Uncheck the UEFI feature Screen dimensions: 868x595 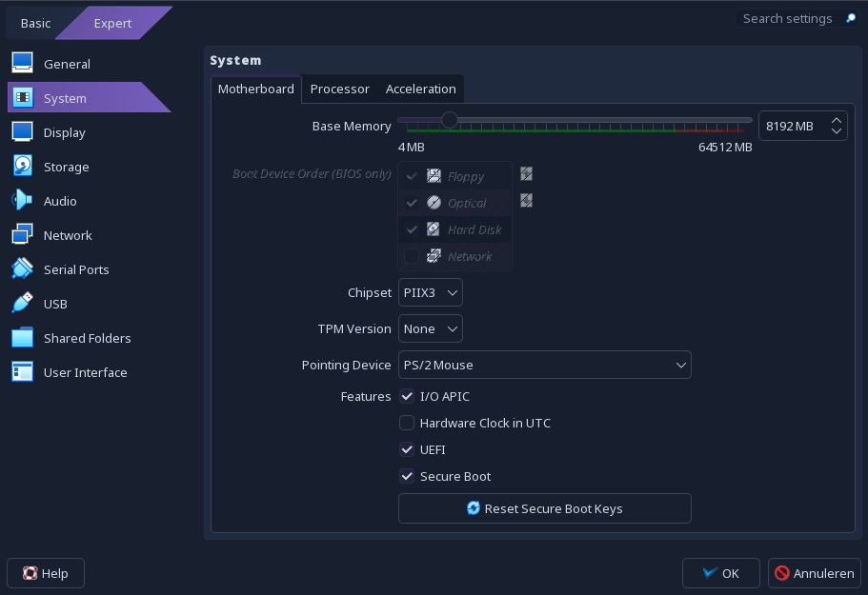pos(407,449)
